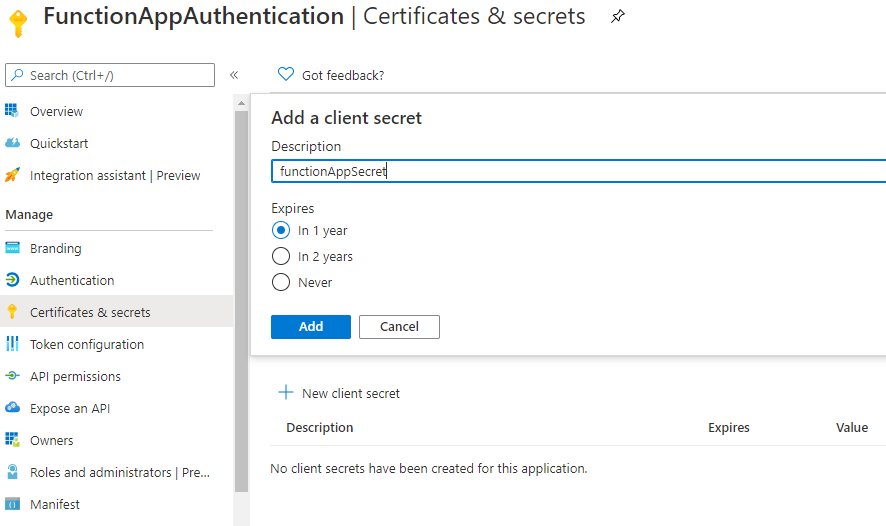The image size is (886, 526).
Task: Click the sidebar scrollbar's up arrow
Action: coord(241,103)
